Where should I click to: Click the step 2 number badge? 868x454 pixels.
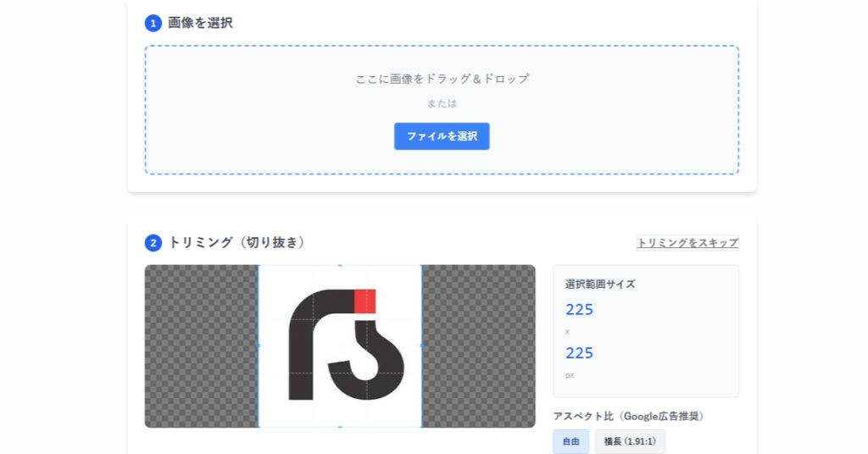coord(153,243)
